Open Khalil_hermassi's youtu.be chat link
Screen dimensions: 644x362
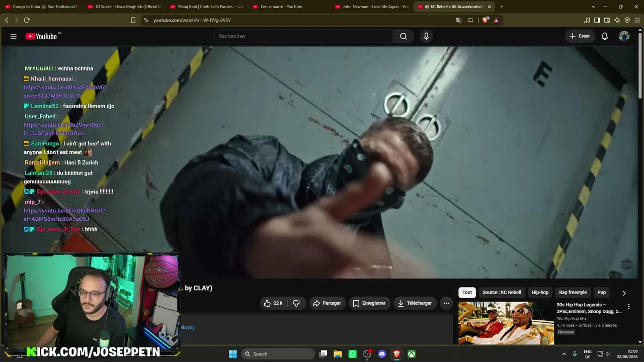point(64,92)
